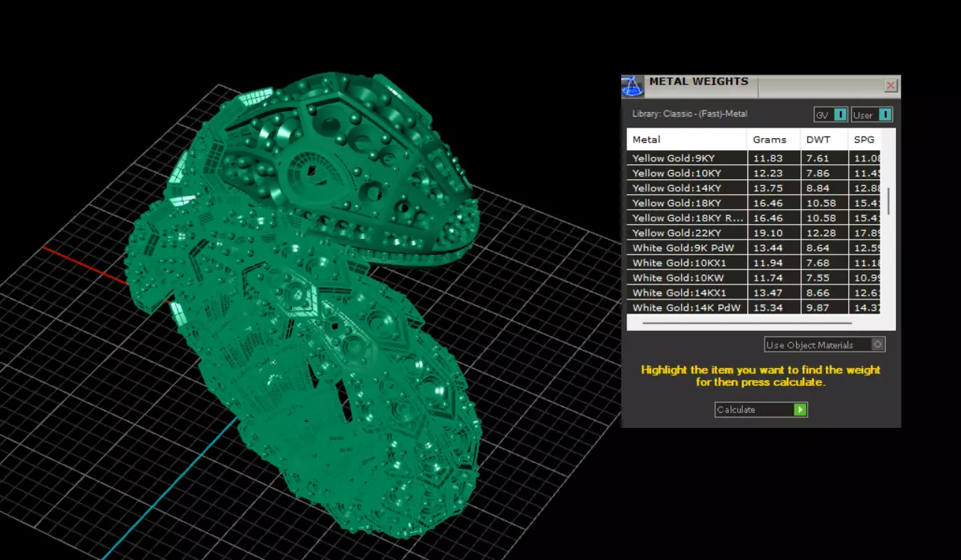The height and width of the screenshot is (560, 961).
Task: Click the 8.64 DWT value
Action: pyautogui.click(x=818, y=248)
